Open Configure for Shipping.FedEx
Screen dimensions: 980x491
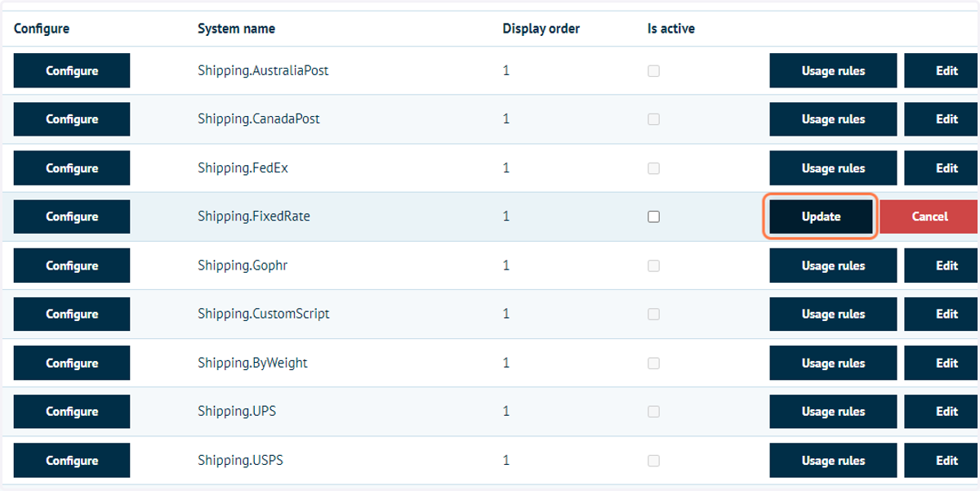(x=72, y=168)
